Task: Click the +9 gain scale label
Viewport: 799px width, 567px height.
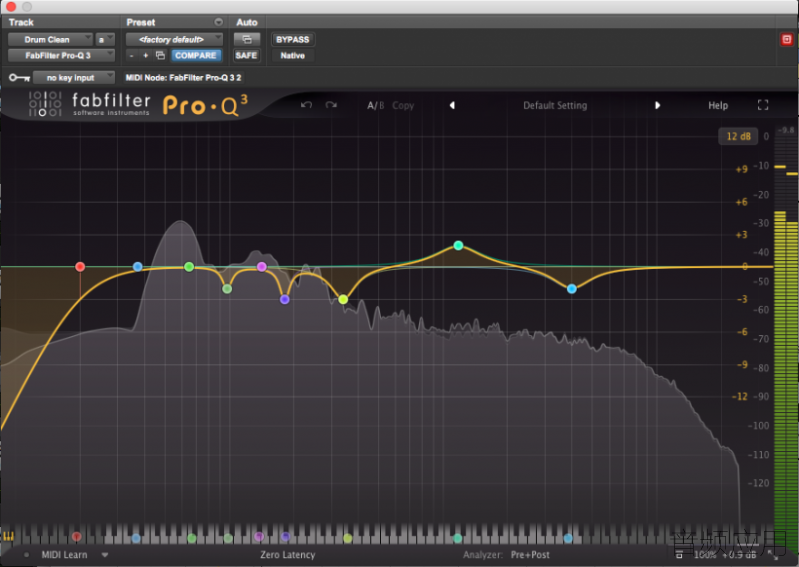Action: tap(741, 169)
